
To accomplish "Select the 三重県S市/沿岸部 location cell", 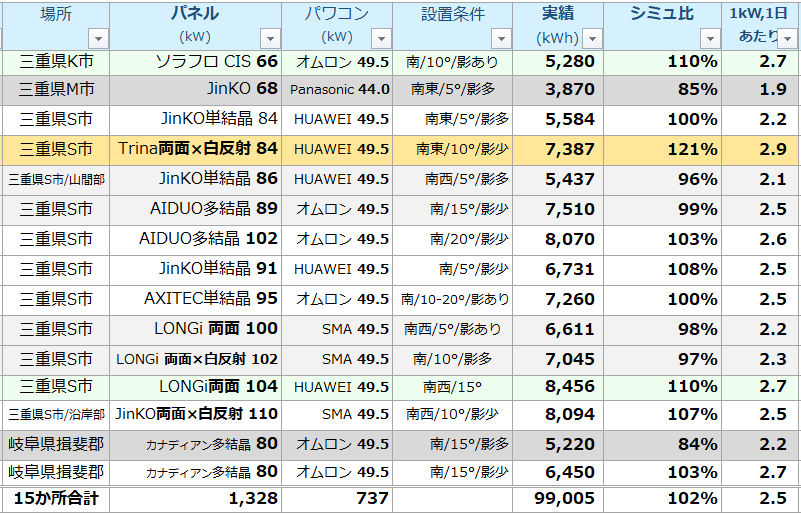I will [56, 414].
